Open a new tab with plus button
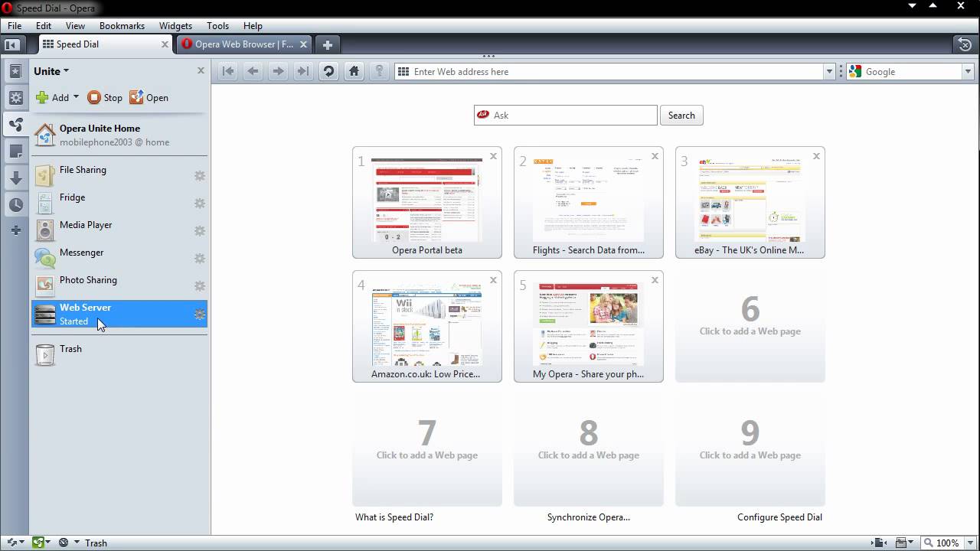Viewport: 980px width, 551px height. tap(327, 44)
